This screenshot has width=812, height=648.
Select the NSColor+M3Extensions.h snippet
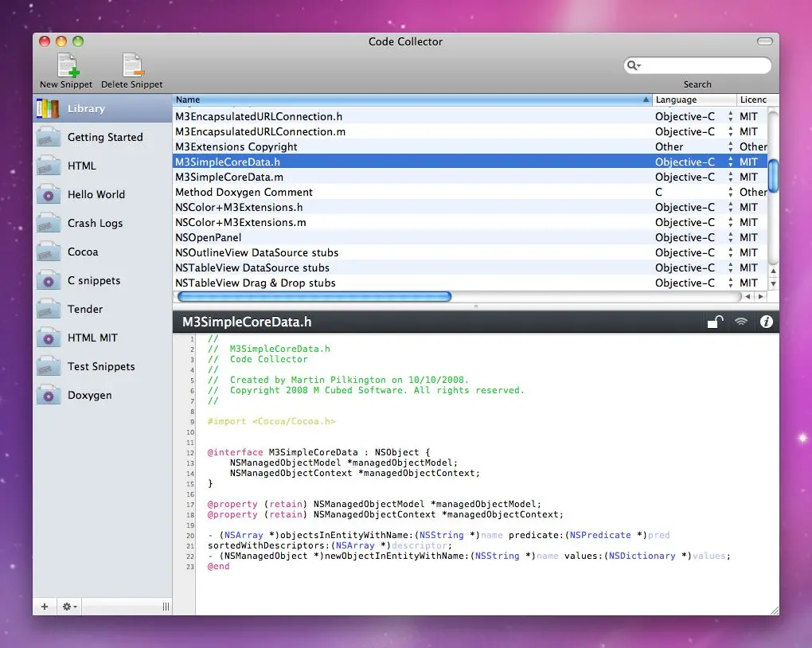(x=470, y=207)
